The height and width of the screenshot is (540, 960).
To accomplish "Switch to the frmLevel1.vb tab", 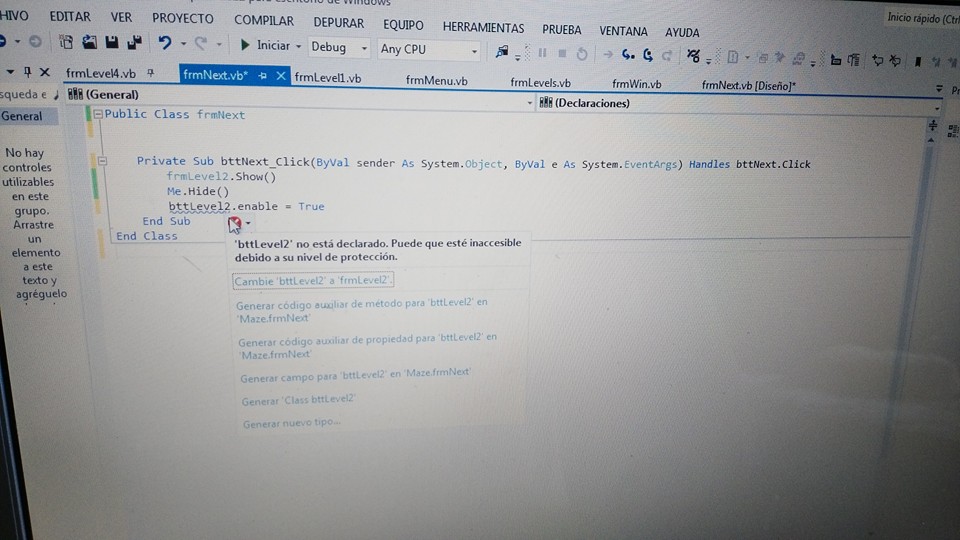I will [328, 78].
